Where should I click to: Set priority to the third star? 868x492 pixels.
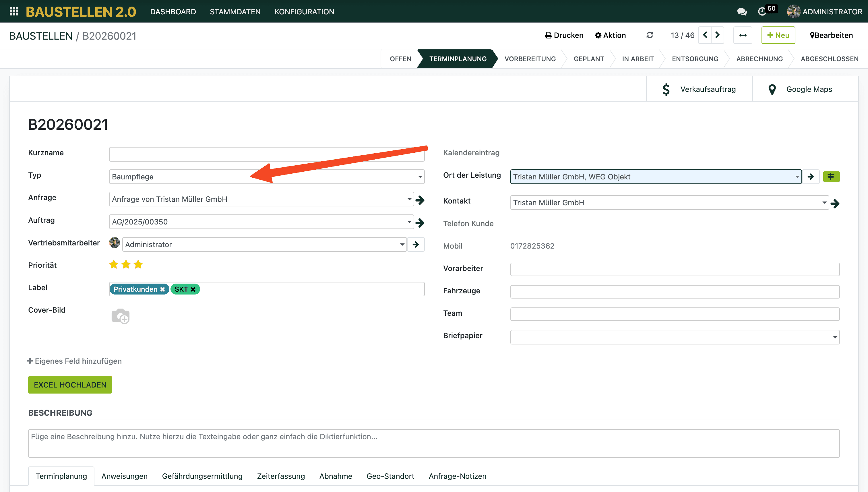pyautogui.click(x=138, y=265)
